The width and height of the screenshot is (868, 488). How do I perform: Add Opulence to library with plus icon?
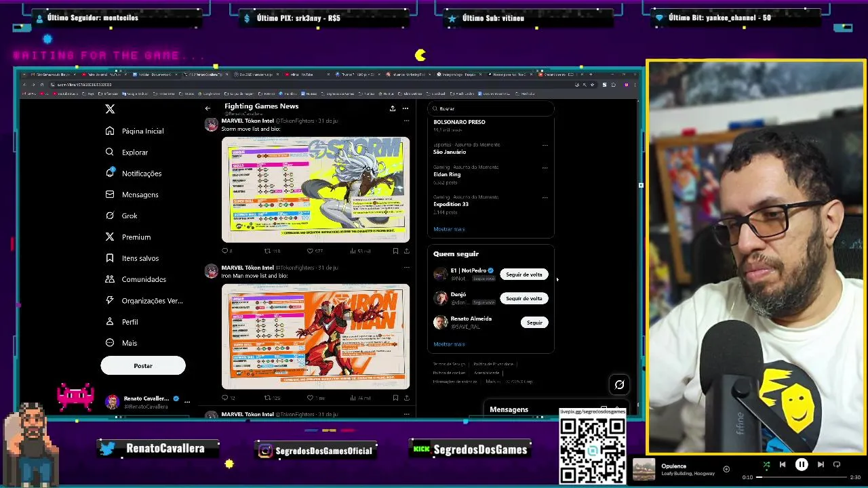point(726,469)
